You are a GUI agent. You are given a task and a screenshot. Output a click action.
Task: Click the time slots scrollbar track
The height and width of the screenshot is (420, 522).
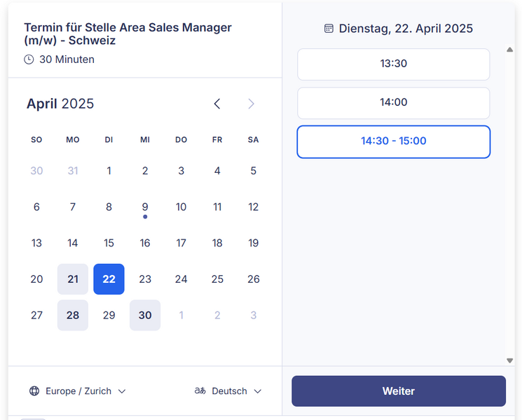[510, 210]
